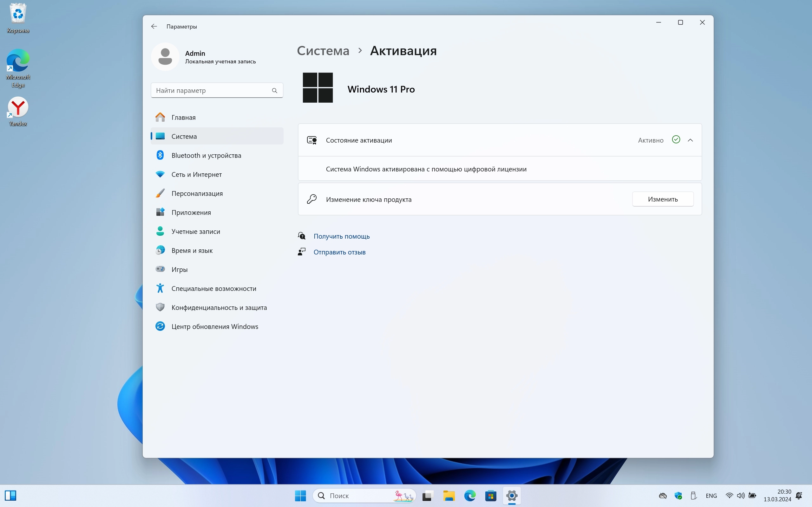Click the Отправить отзыв link
Image resolution: width=812 pixels, height=507 pixels.
click(x=339, y=252)
